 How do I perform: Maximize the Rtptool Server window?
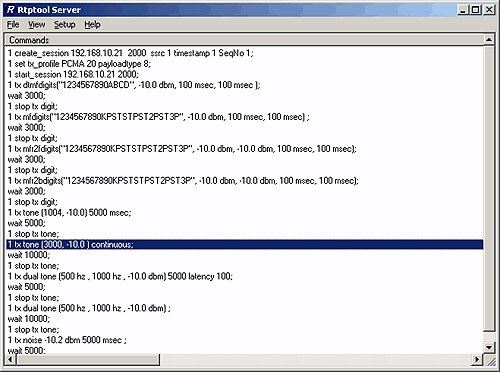tap(475, 10)
